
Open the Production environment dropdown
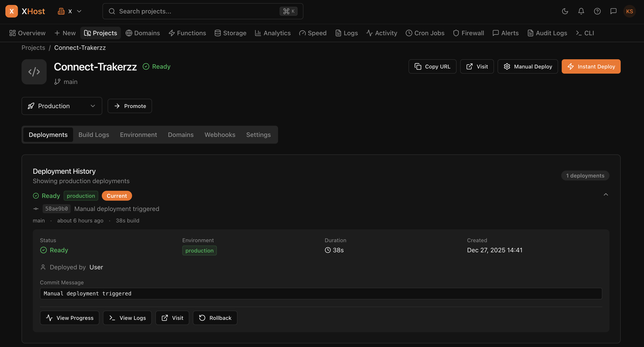[61, 106]
